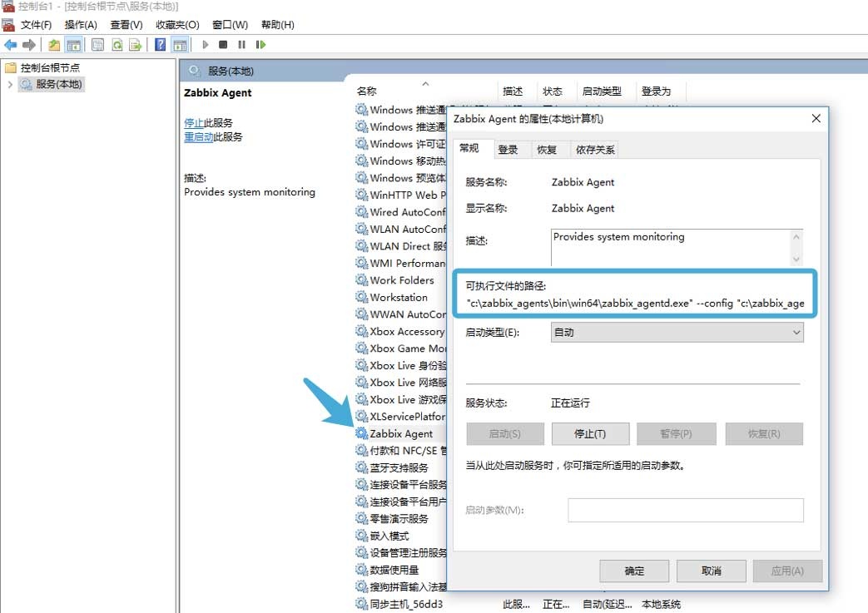The height and width of the screenshot is (613, 868).
Task: Click the gear icon of 零售演示服务
Action: 361,518
